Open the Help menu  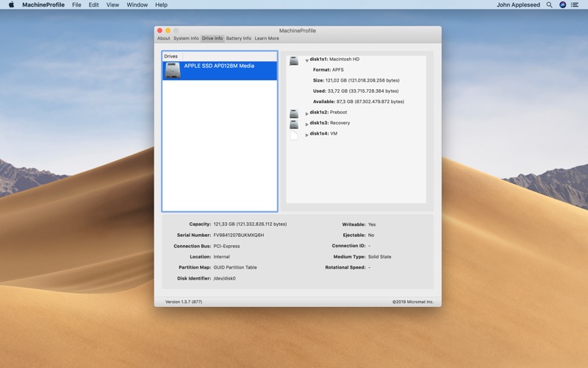coord(161,5)
